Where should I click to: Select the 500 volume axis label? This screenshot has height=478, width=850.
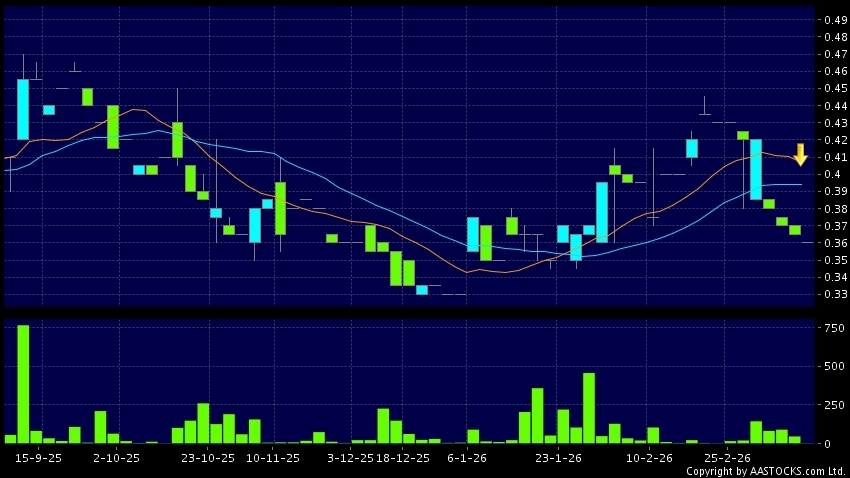click(x=830, y=366)
